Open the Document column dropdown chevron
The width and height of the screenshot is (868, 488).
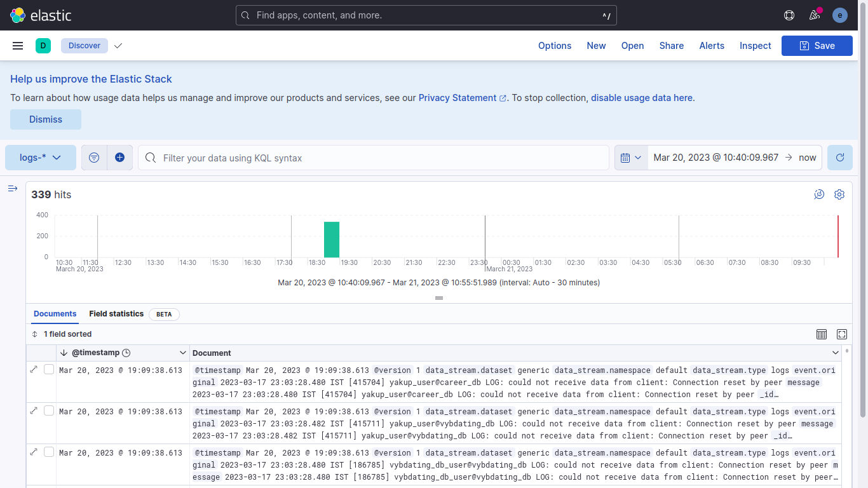836,353
